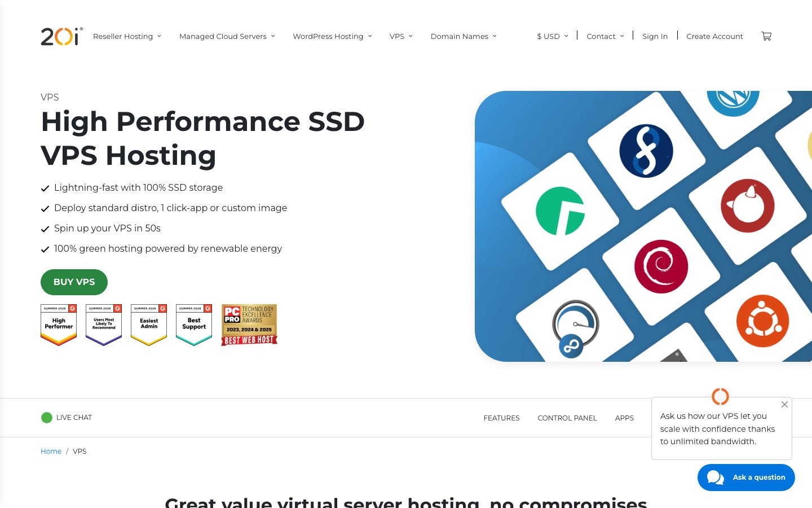Image resolution: width=812 pixels, height=508 pixels.
Task: Click the Sign In link
Action: [x=655, y=36]
